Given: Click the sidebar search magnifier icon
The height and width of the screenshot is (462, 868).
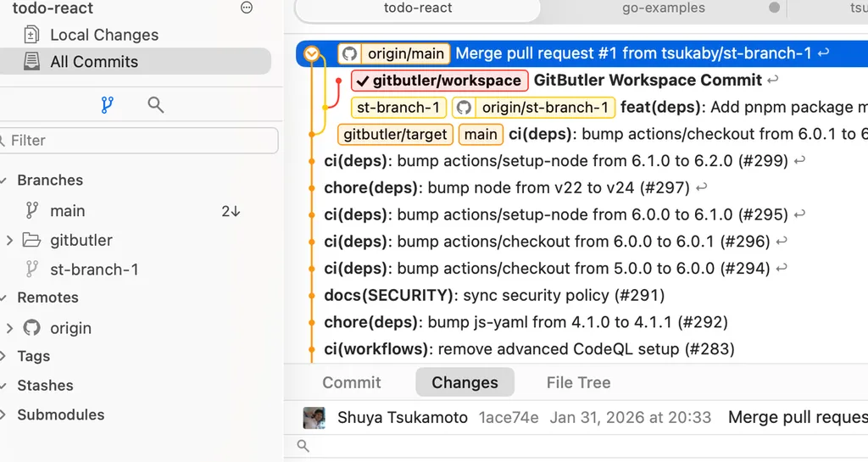Looking at the screenshot, I should tap(155, 104).
